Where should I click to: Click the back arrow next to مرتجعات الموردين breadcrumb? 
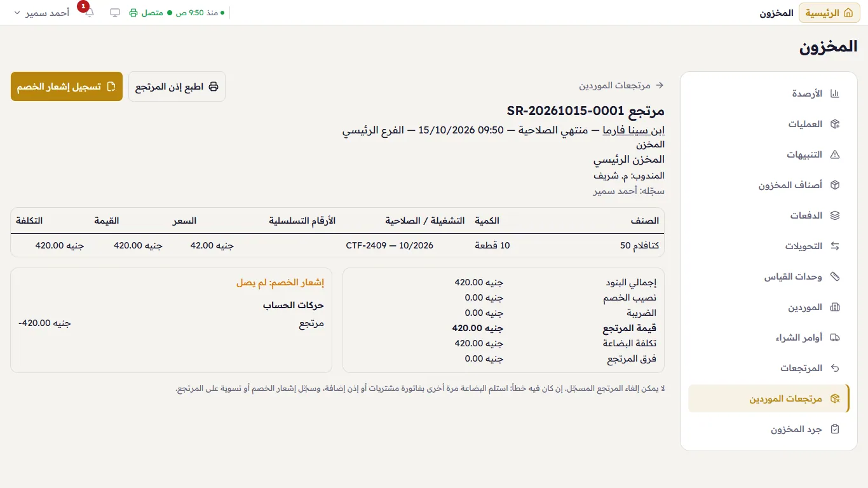pos(660,85)
